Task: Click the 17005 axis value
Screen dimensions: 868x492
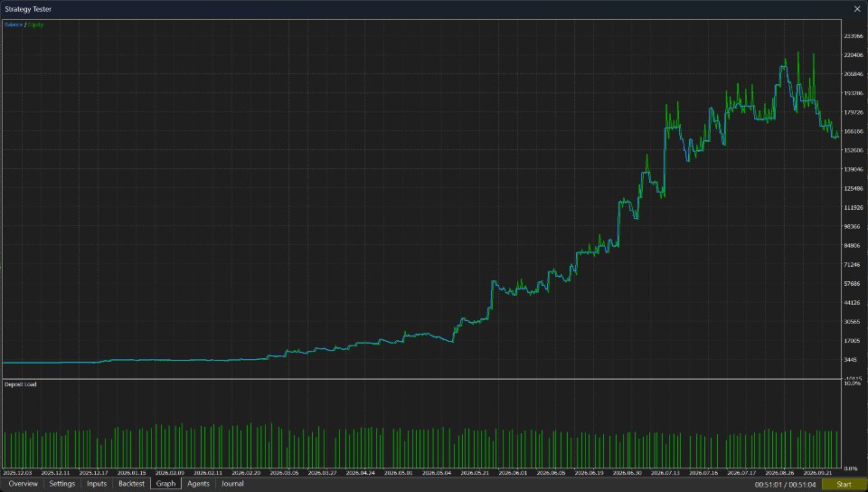Action: 853,341
